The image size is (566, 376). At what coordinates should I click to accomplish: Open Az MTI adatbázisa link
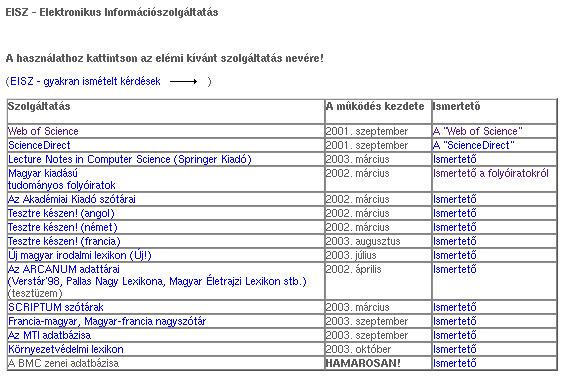tap(49, 336)
